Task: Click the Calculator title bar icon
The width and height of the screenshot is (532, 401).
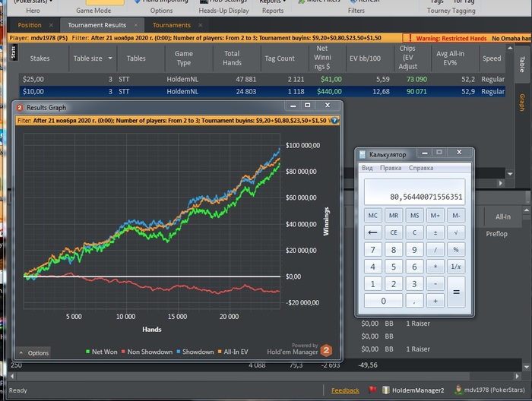Action: [x=363, y=155]
